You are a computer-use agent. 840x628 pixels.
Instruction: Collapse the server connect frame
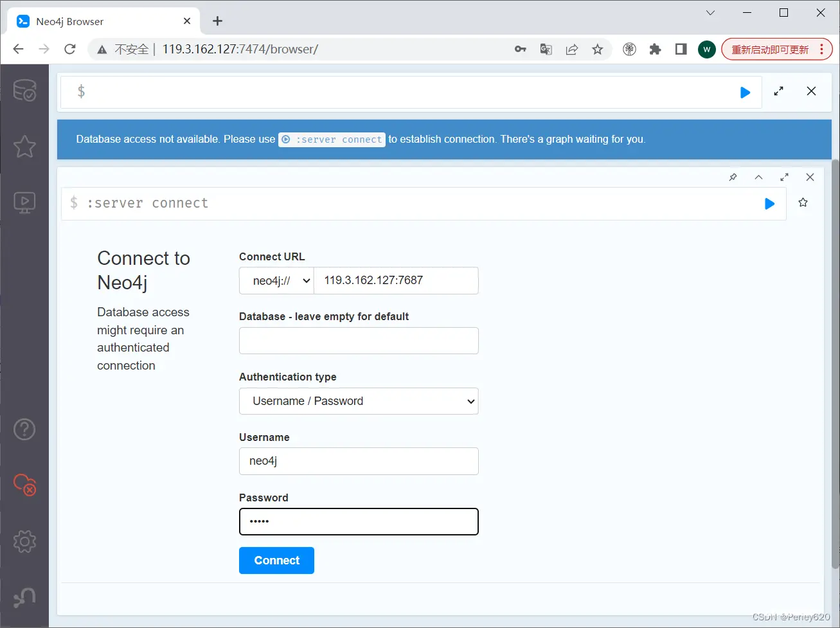[x=758, y=177]
